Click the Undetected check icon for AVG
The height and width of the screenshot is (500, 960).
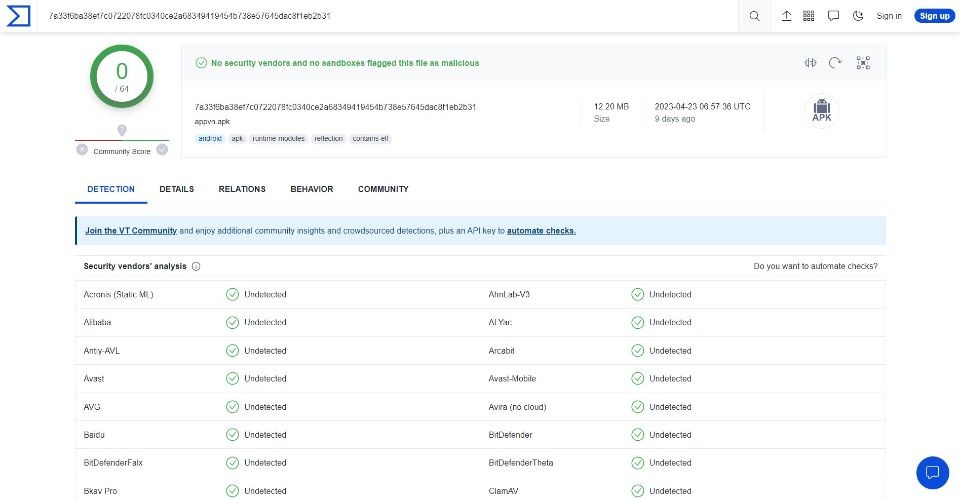click(232, 407)
